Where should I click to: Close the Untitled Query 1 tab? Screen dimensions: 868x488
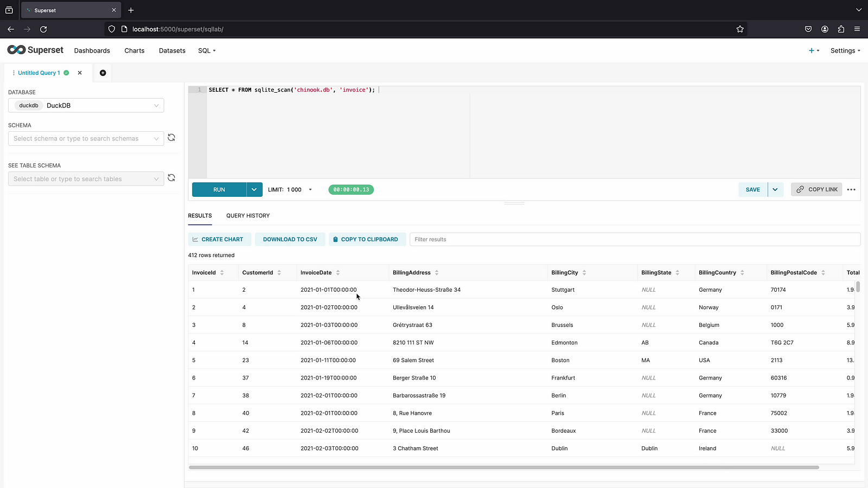click(x=80, y=73)
